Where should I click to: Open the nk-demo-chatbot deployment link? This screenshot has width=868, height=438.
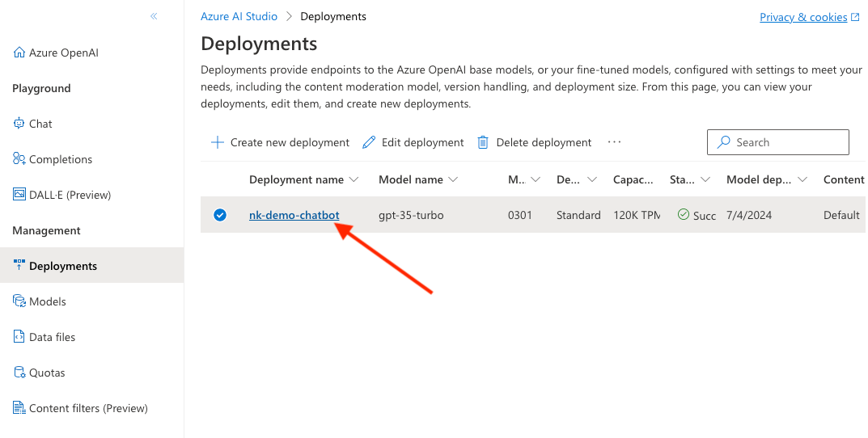click(x=294, y=215)
